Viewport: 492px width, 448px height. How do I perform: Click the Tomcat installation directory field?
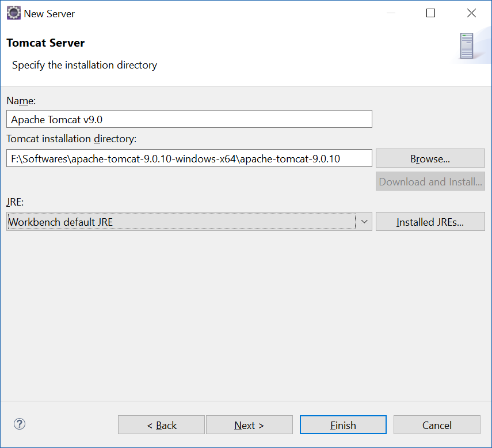pos(189,158)
